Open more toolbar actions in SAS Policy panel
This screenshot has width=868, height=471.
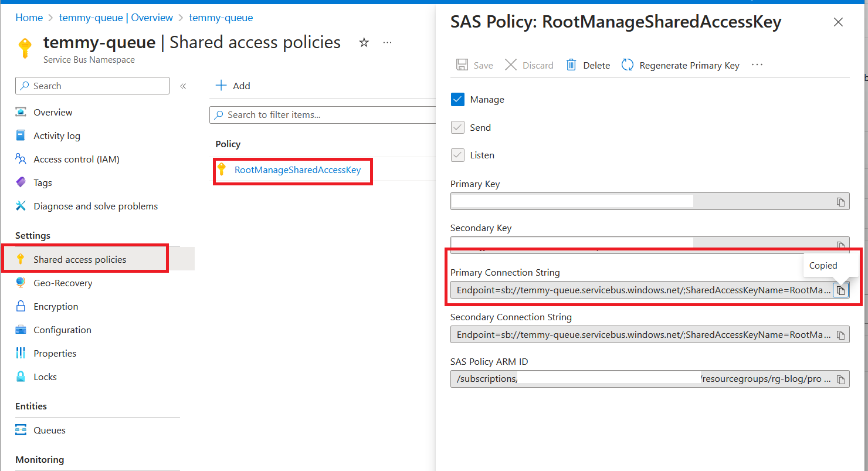(757, 65)
